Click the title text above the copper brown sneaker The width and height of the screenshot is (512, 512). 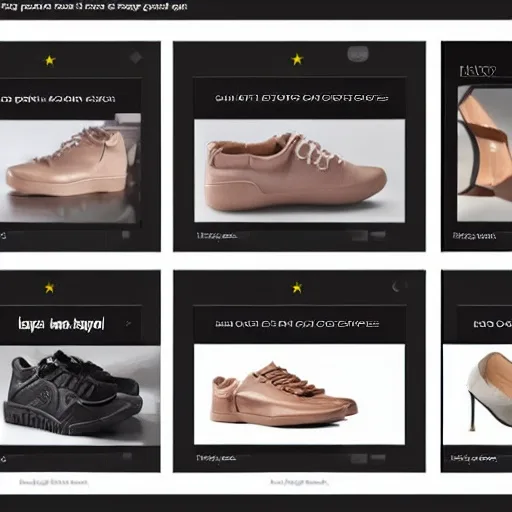click(297, 324)
